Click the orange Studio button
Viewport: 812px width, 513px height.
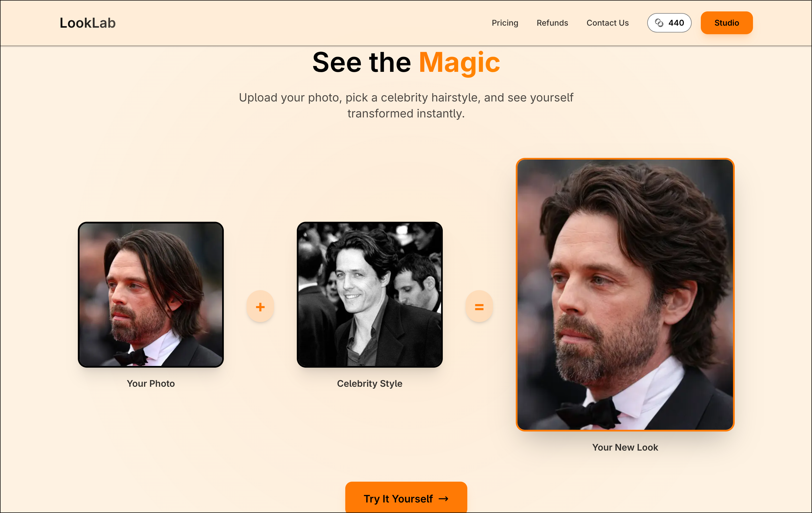[x=727, y=23]
